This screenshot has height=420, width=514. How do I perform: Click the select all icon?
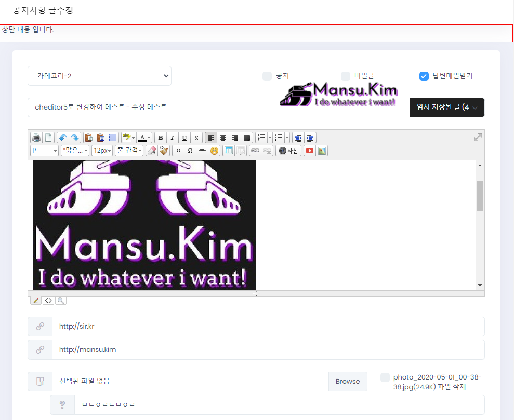(113, 138)
